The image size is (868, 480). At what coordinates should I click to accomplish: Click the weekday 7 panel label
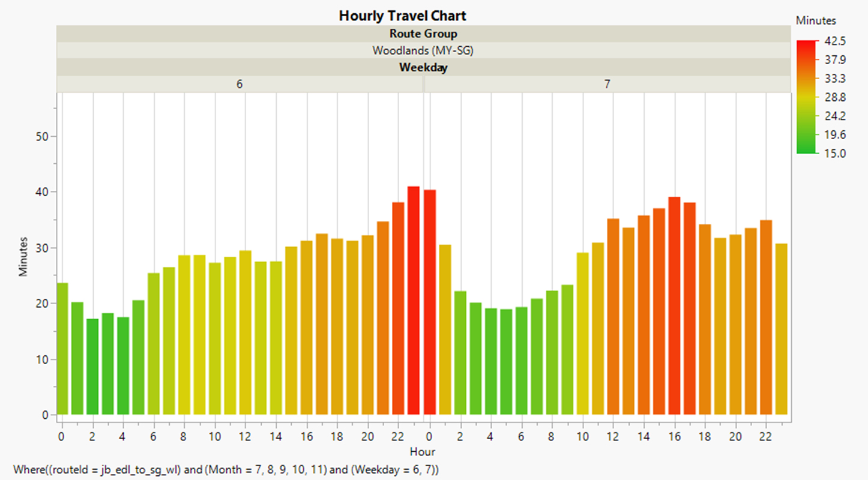click(607, 84)
